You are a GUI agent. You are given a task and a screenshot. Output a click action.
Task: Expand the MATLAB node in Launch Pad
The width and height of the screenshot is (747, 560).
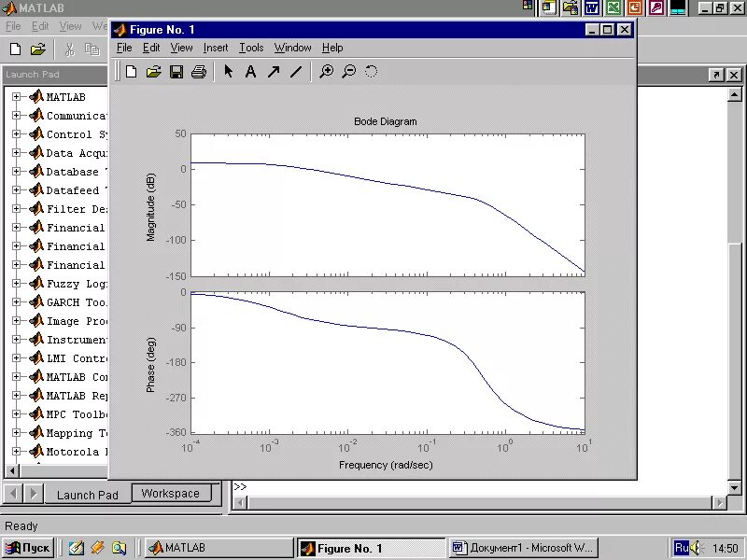[x=16, y=97]
